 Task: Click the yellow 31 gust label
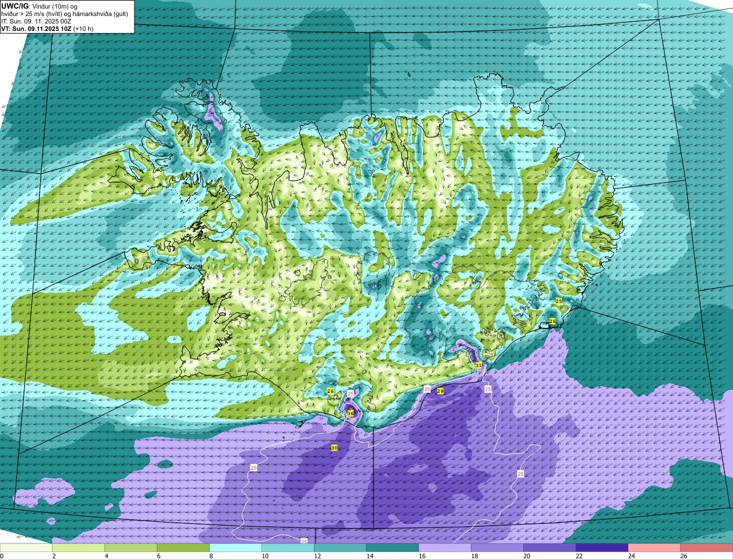(479, 365)
